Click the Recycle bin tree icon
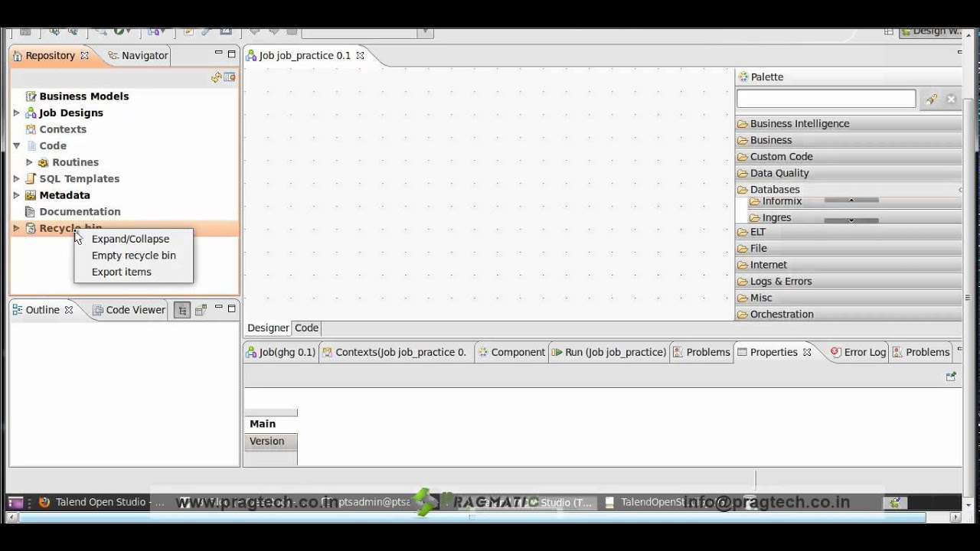The image size is (980, 551). pos(31,228)
